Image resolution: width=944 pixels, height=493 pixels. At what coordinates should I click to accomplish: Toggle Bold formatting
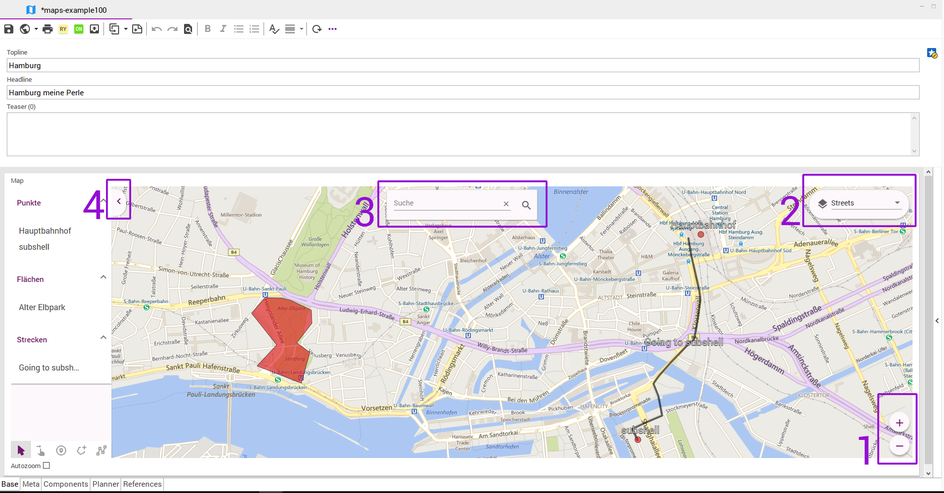pos(208,29)
